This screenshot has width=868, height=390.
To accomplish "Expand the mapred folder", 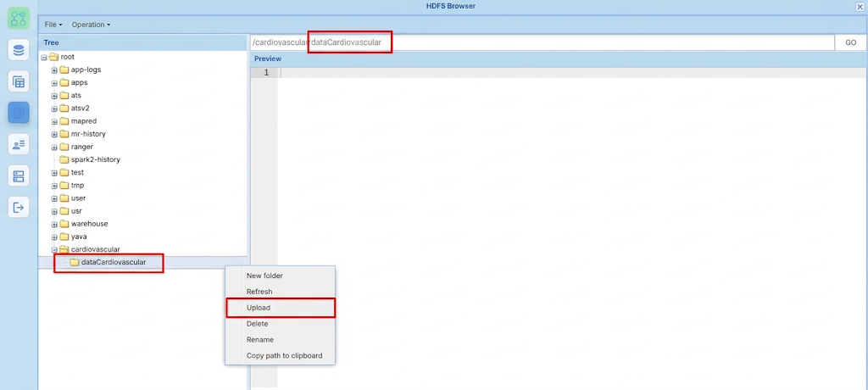I will point(54,121).
